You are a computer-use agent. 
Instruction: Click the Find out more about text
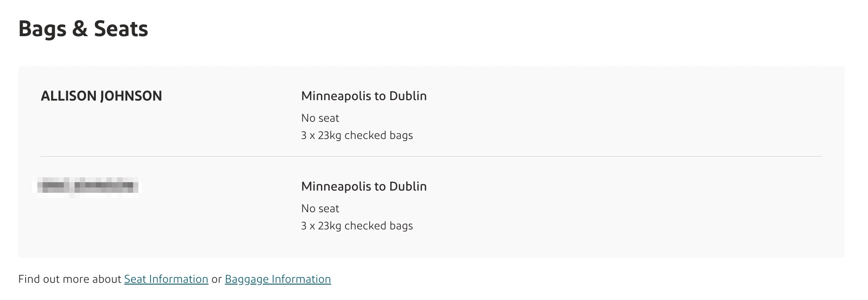click(71, 279)
